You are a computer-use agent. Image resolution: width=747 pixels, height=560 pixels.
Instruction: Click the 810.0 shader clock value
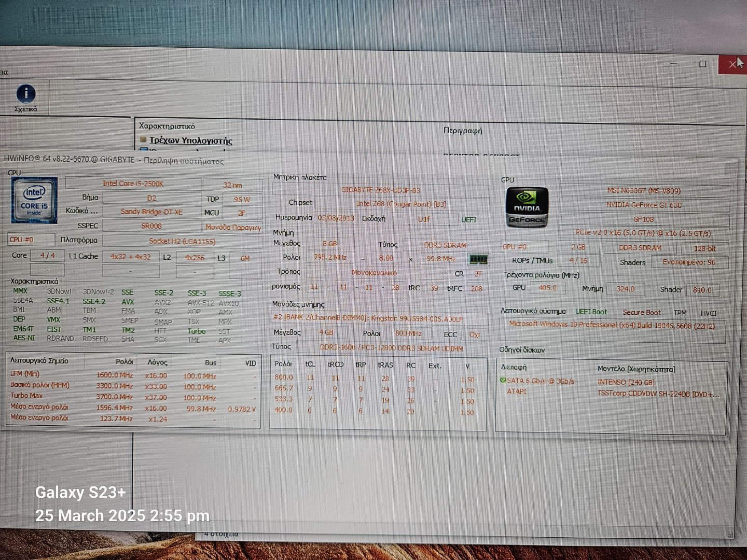tap(702, 290)
